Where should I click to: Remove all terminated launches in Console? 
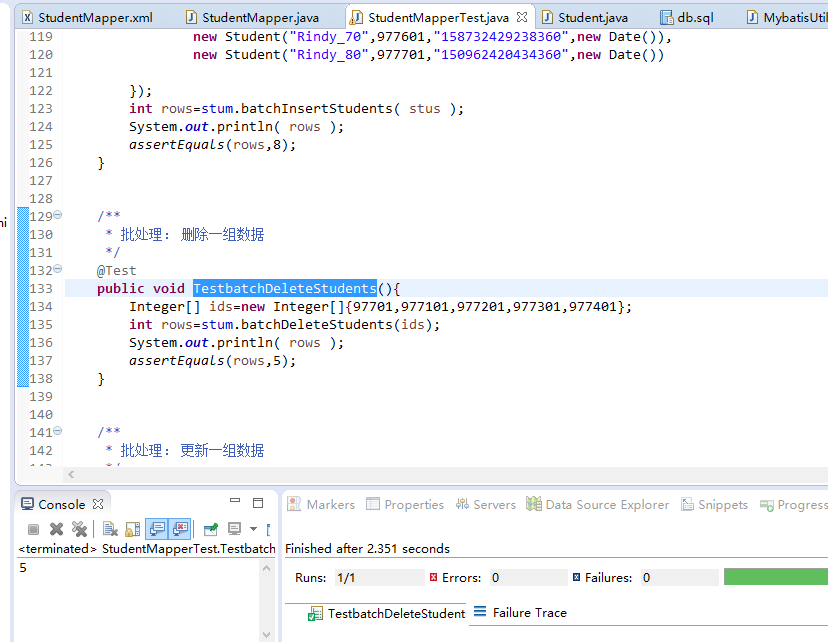pos(79,529)
